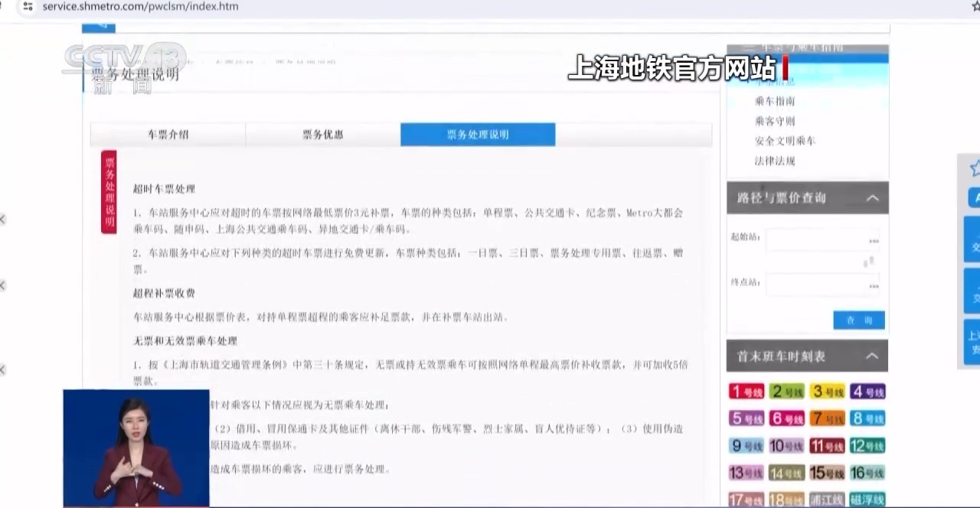
Task: Collapse the 路径与票价查询 panel chevron
Action: [x=873, y=197]
